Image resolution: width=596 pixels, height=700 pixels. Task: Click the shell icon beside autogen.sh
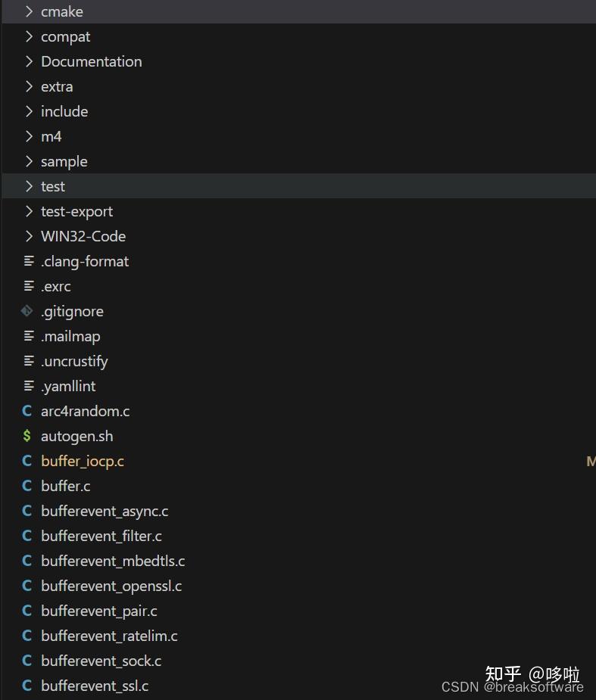click(27, 436)
